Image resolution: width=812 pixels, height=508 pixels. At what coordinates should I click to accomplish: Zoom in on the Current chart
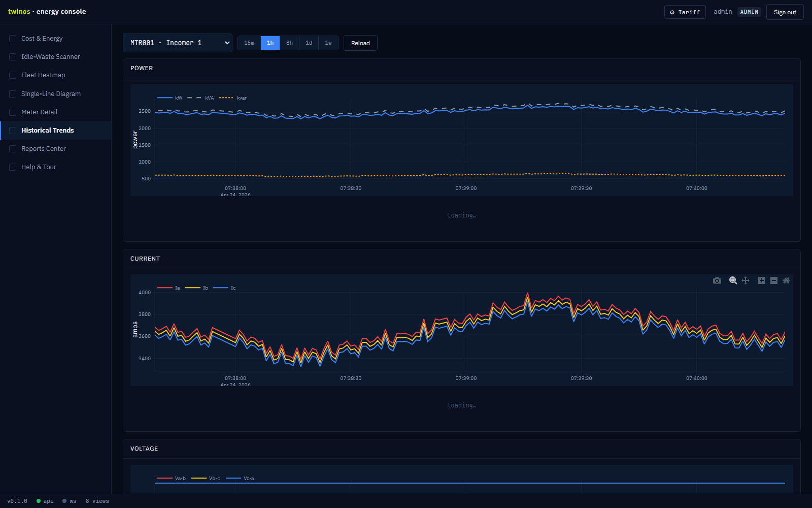[x=762, y=280]
